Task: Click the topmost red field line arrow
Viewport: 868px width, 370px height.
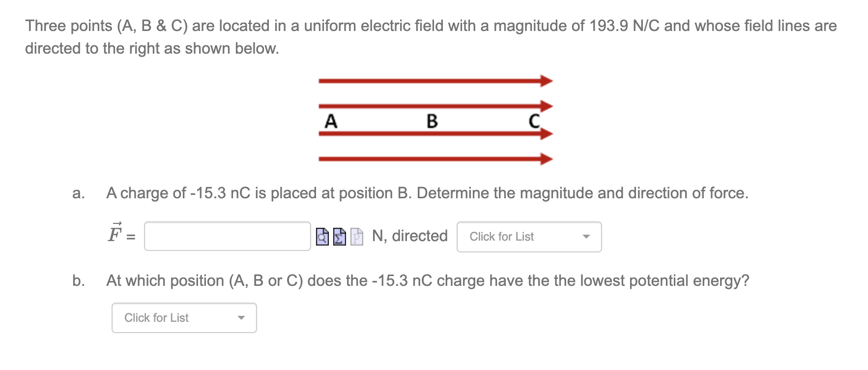Action: (433, 81)
